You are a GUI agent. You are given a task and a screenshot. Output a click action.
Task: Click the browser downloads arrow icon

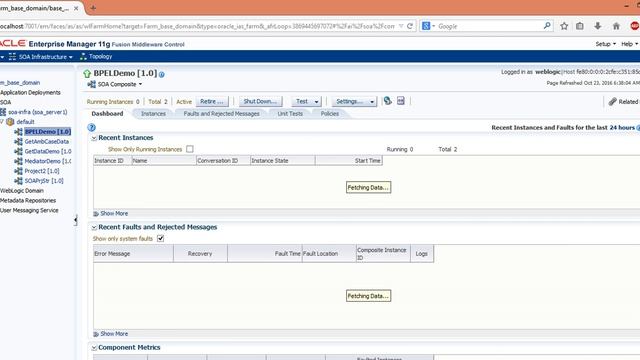coord(598,26)
